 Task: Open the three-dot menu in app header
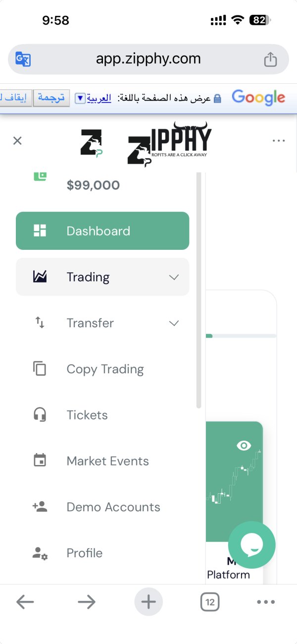point(279,141)
